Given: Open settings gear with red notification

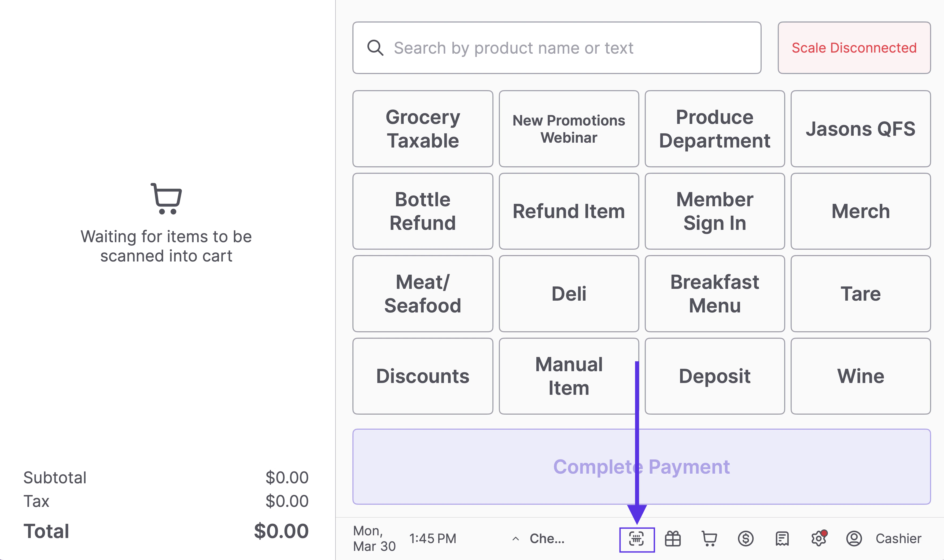Looking at the screenshot, I should [818, 539].
